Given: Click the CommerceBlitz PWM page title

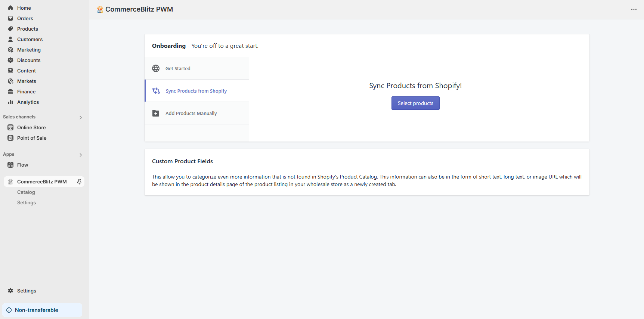Looking at the screenshot, I should click(x=139, y=9).
